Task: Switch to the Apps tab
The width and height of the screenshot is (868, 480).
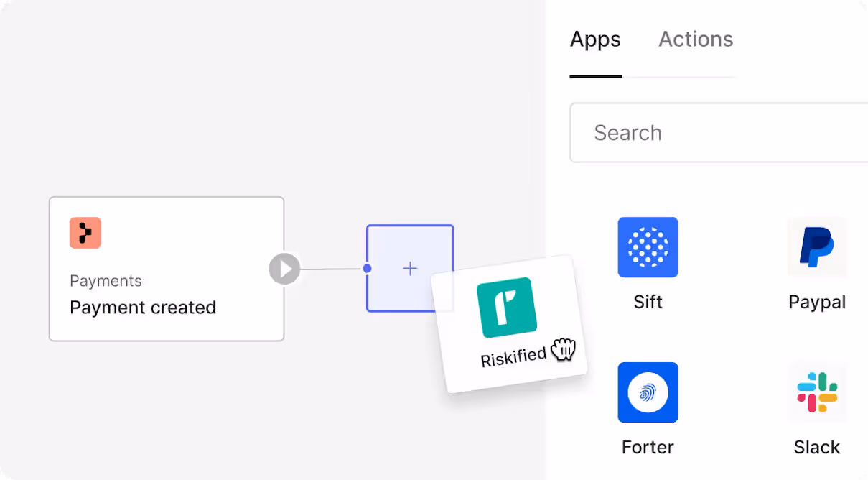Action: pos(595,39)
